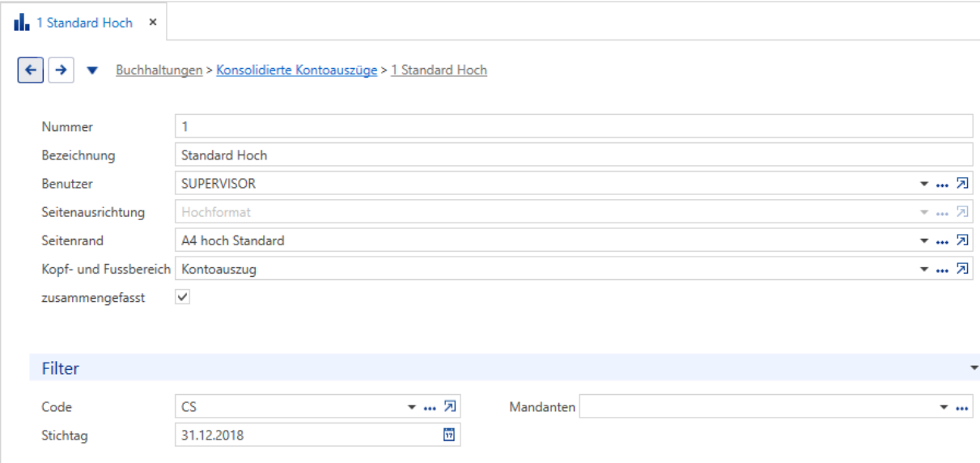980x463 pixels.
Task: Open the linked record icon for Code
Action: [x=450, y=406]
